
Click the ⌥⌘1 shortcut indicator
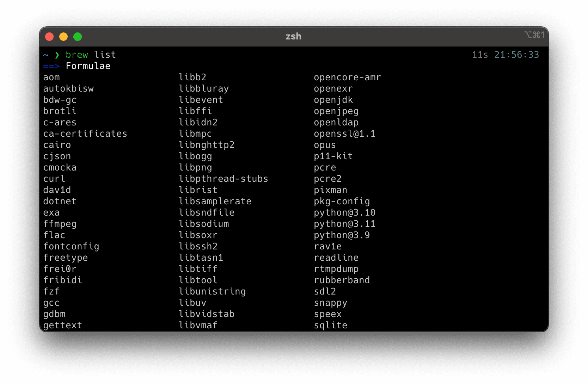(x=534, y=35)
